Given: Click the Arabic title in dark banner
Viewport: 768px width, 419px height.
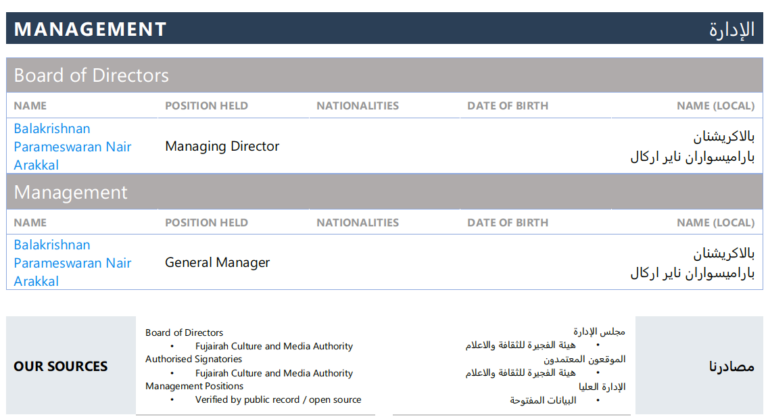Looking at the screenshot, I should (x=730, y=29).
